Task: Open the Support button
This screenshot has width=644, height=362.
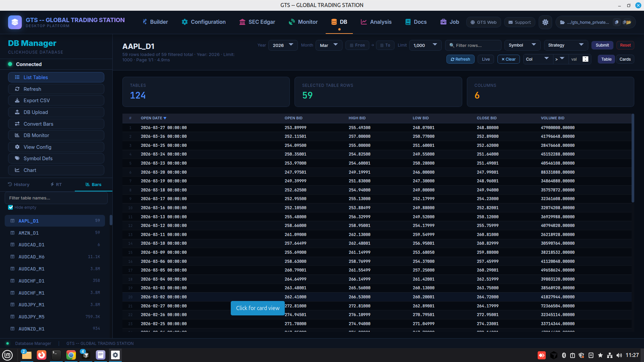Action: click(520, 22)
